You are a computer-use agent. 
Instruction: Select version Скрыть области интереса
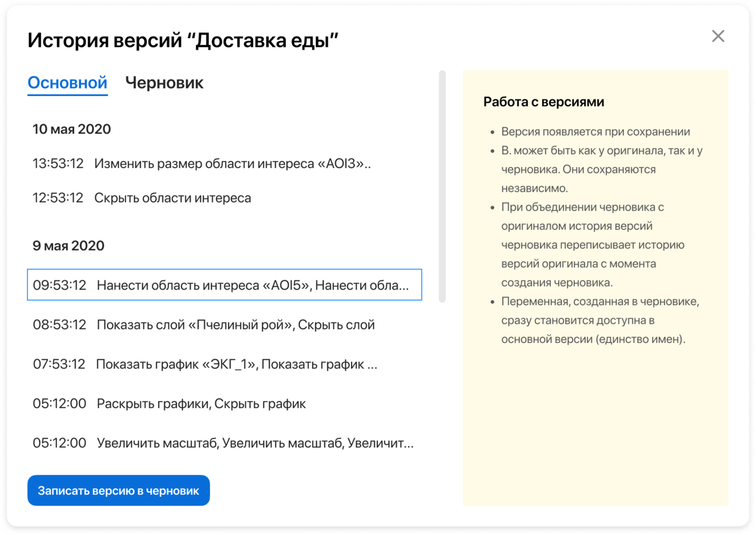pos(225,198)
